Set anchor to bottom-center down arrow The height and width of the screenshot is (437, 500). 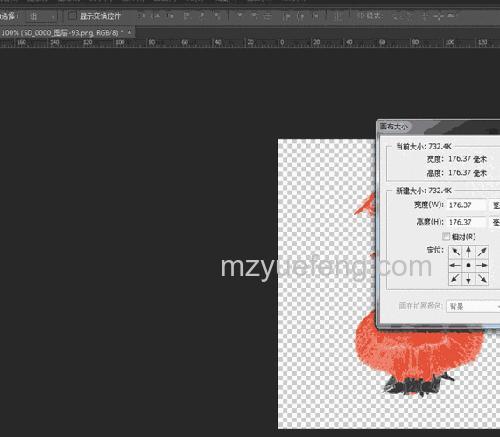coord(468,279)
